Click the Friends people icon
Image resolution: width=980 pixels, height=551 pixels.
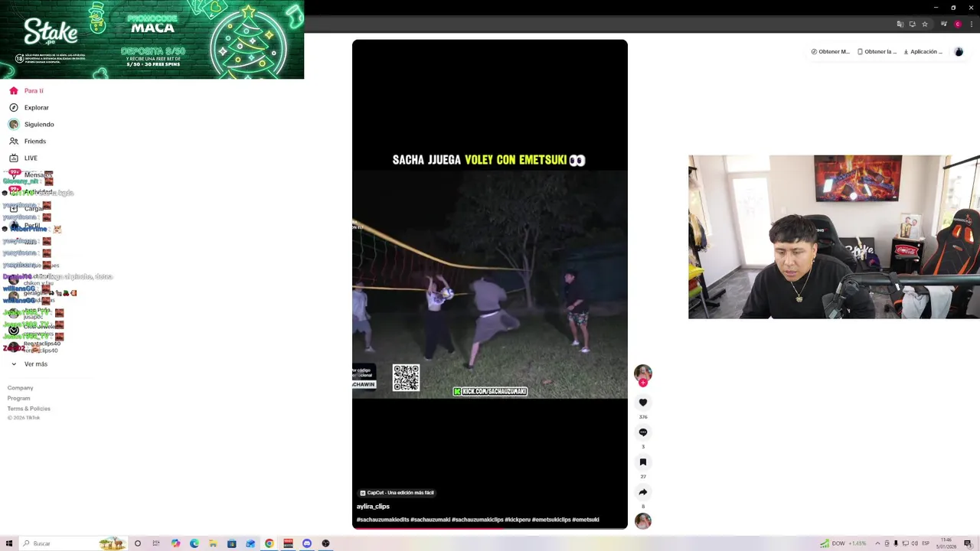pyautogui.click(x=14, y=141)
